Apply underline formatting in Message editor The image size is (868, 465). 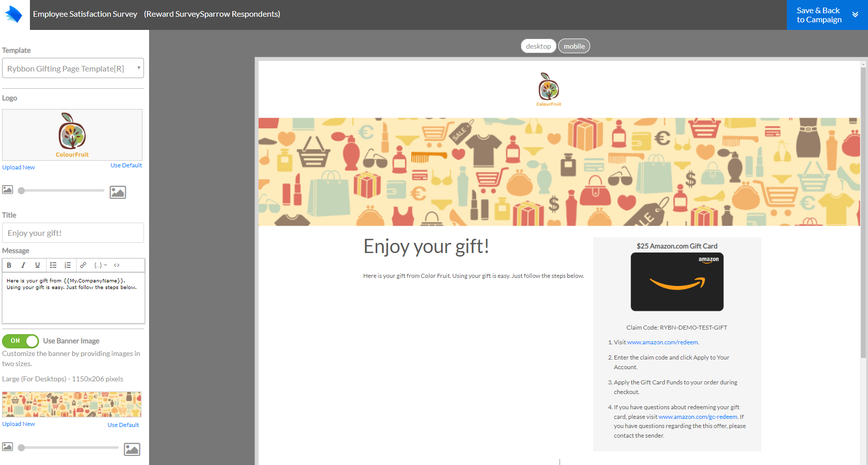click(37, 265)
